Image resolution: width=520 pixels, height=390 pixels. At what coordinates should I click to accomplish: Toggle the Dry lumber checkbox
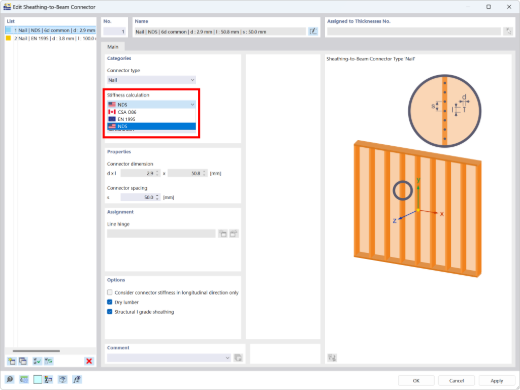110,302
